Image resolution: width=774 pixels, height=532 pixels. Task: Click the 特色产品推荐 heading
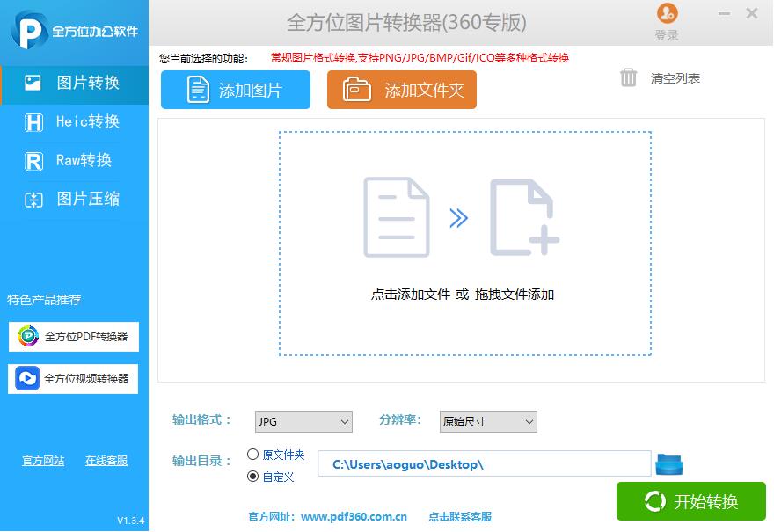(44, 300)
